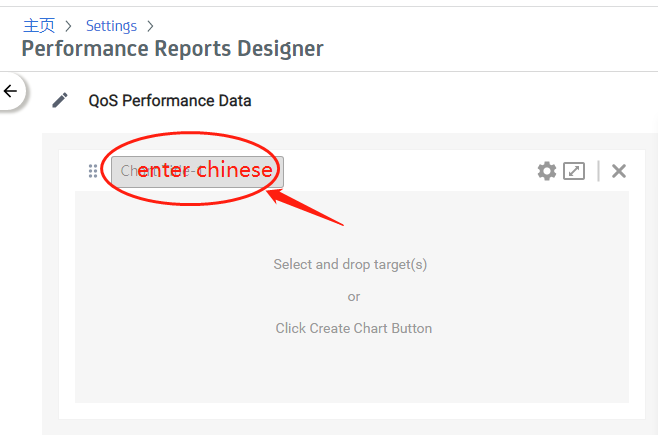Maximize the chart with the expand icon
This screenshot has height=435, width=658.
pos(574,171)
